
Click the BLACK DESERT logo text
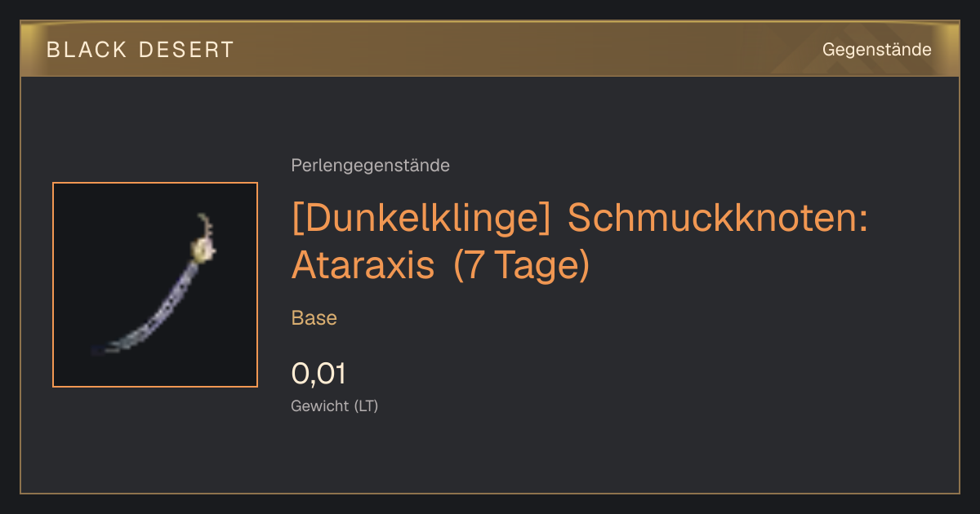(x=140, y=50)
